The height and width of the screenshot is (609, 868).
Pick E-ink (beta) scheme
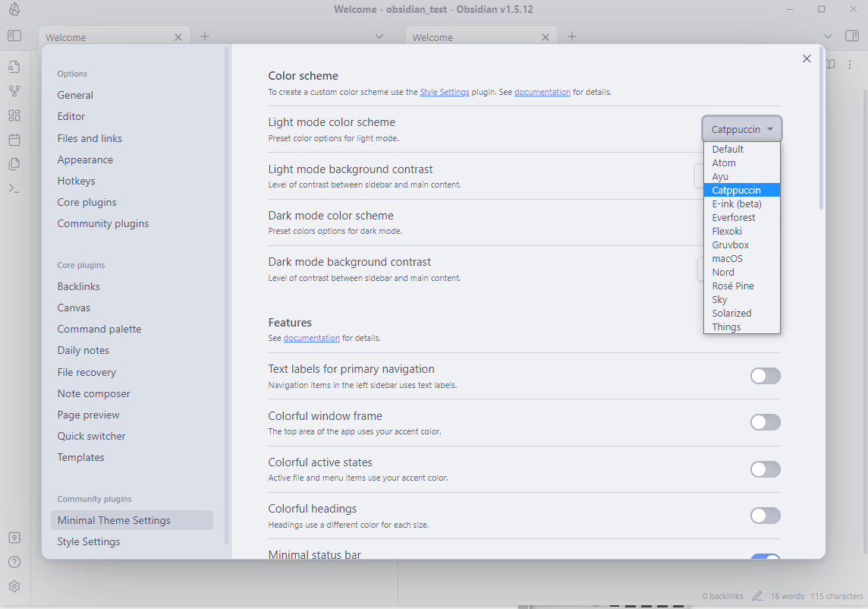point(742,204)
